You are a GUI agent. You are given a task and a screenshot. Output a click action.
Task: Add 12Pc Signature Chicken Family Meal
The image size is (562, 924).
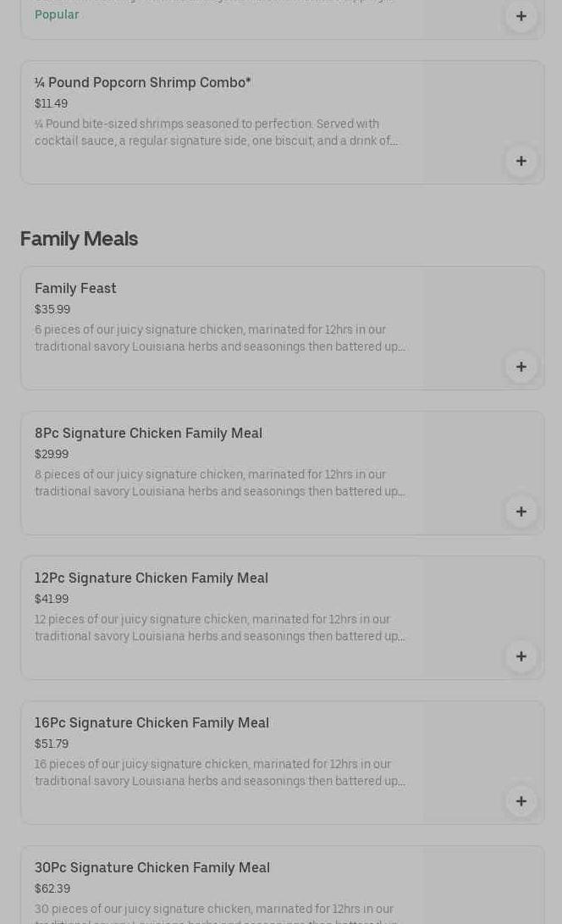[x=521, y=656]
